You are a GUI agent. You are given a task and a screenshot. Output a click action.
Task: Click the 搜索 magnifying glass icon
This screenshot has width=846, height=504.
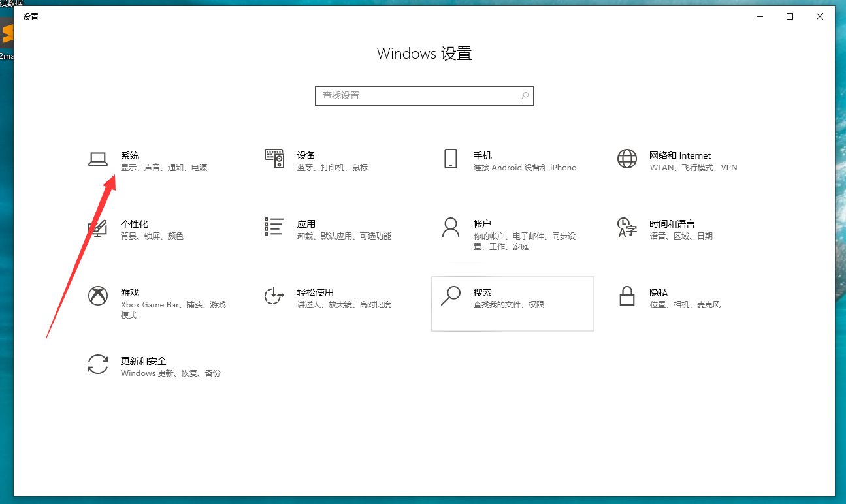pyautogui.click(x=451, y=296)
